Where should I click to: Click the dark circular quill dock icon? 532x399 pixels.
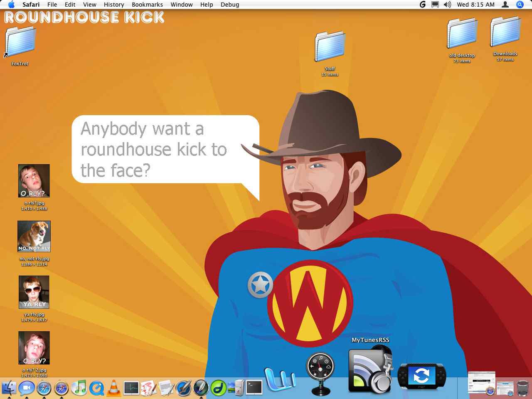tap(201, 388)
